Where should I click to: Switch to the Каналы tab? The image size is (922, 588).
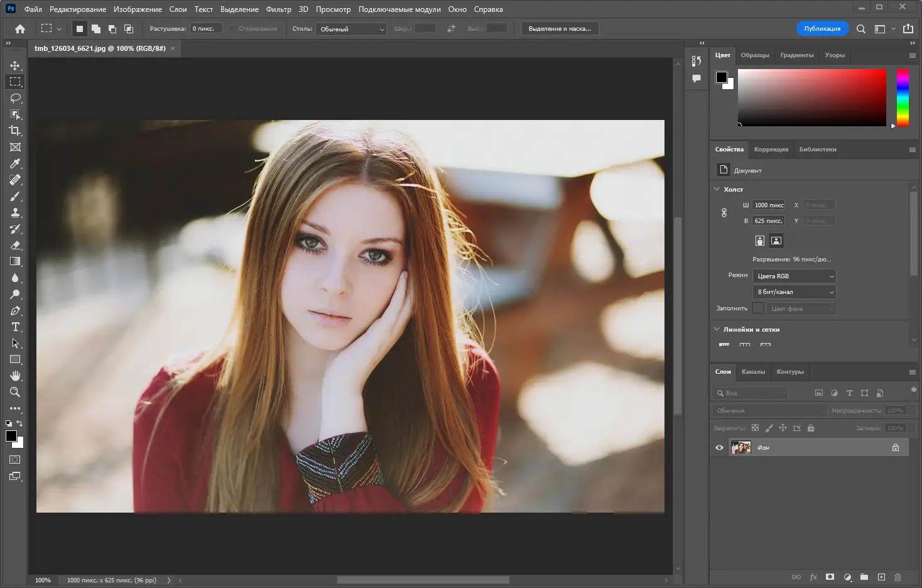click(753, 372)
